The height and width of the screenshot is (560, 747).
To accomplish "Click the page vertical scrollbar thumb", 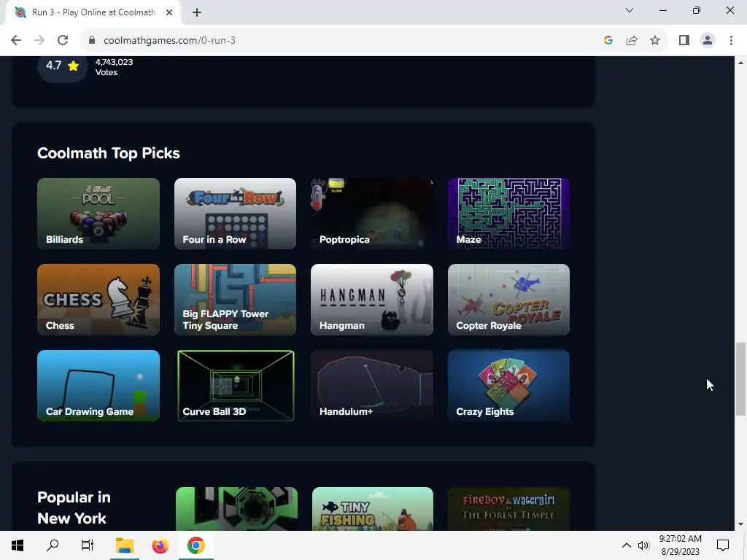I will coord(740,378).
